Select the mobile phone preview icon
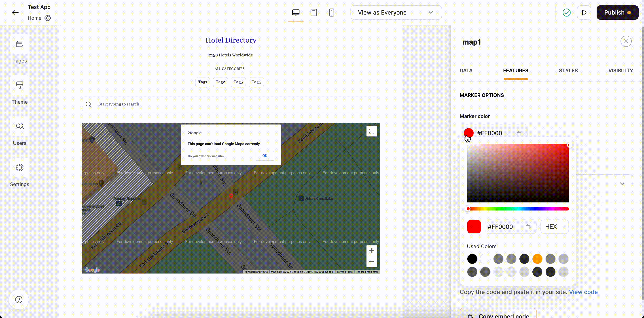This screenshot has width=644, height=318. [331, 13]
